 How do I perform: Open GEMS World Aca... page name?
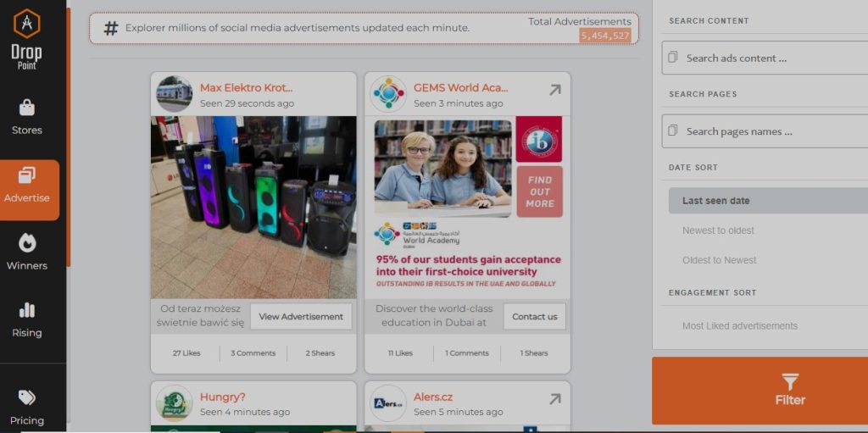tap(460, 87)
